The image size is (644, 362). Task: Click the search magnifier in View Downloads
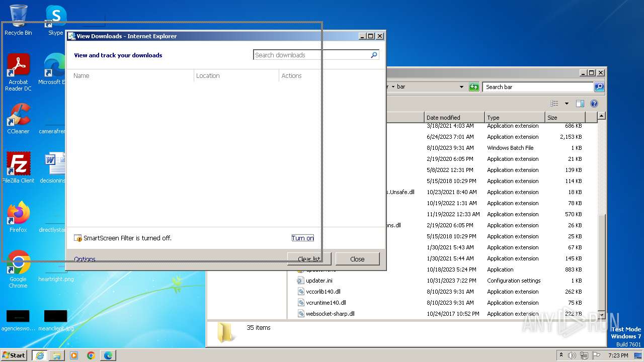(x=374, y=55)
